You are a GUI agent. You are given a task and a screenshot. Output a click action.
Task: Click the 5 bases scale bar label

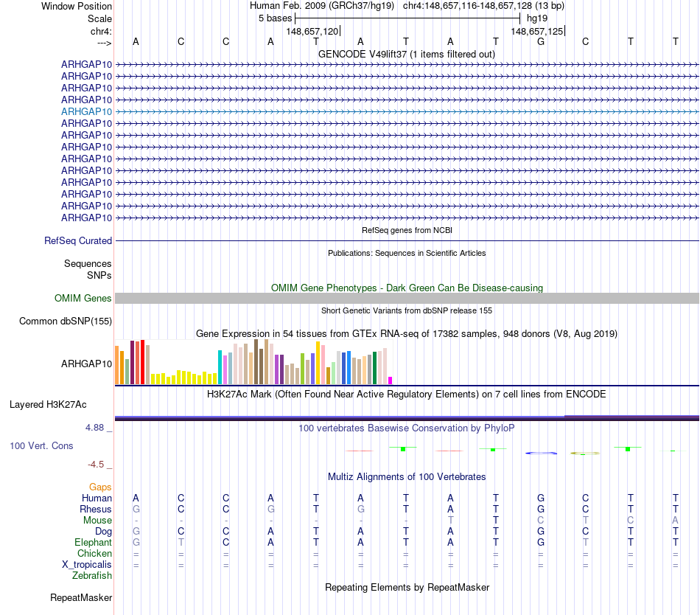point(275,18)
